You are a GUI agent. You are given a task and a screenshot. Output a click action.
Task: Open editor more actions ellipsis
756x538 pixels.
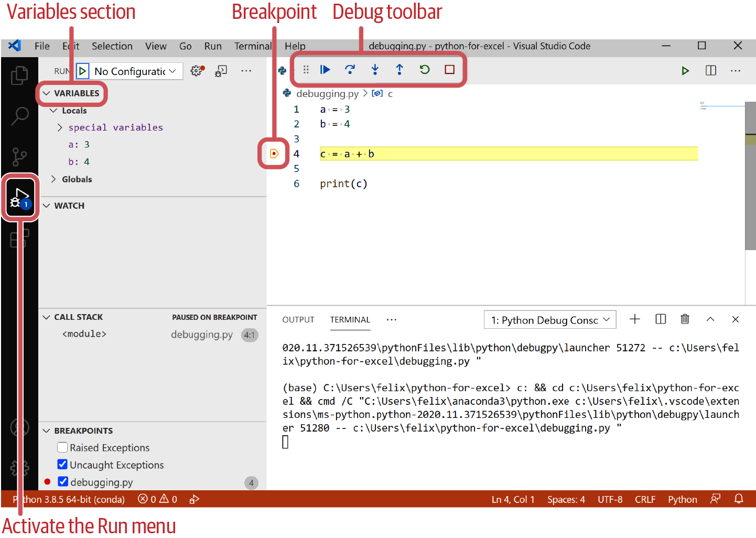click(x=736, y=71)
